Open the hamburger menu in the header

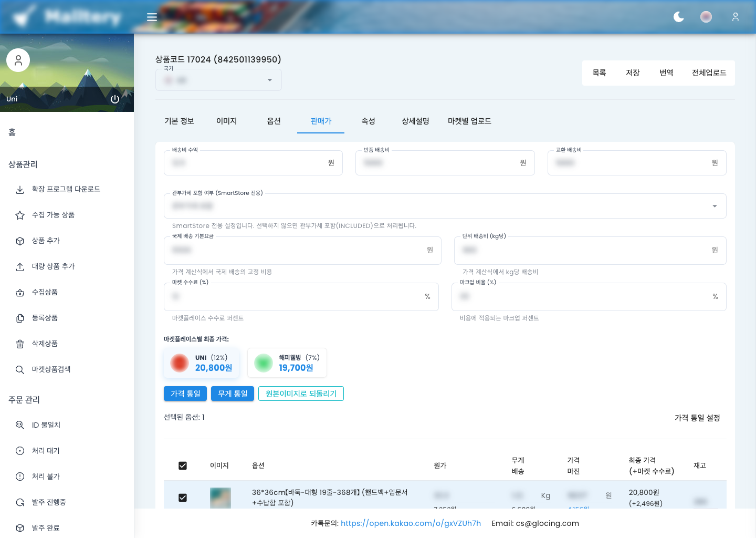click(152, 17)
